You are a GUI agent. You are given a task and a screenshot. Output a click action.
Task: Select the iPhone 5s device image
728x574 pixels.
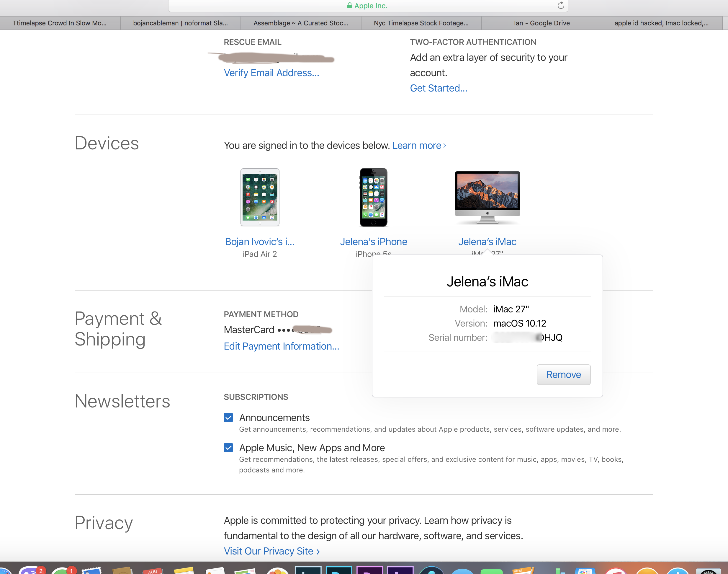[373, 197]
